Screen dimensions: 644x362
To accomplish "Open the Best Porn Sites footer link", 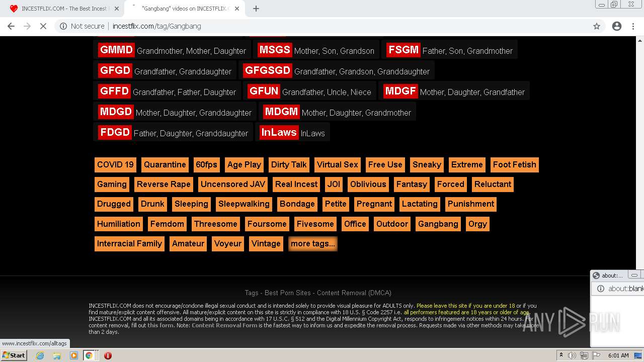I will [x=288, y=293].
